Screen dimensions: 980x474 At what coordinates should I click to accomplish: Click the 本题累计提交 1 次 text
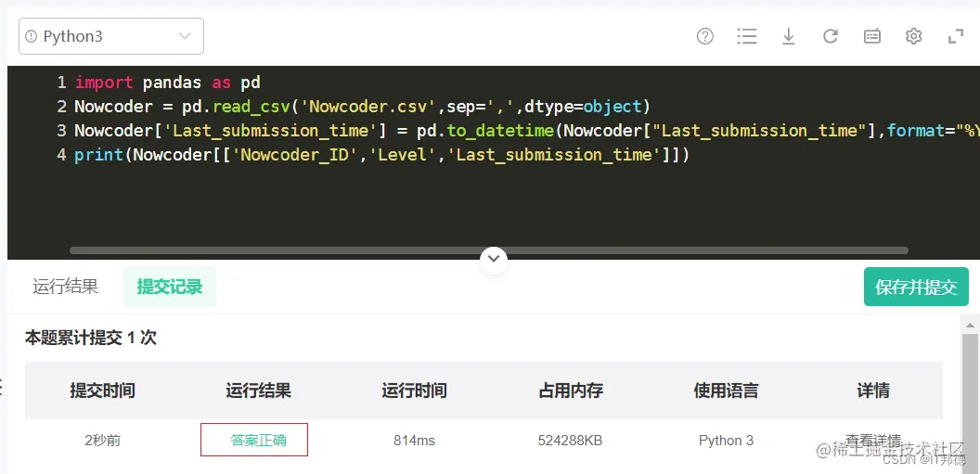(x=91, y=338)
